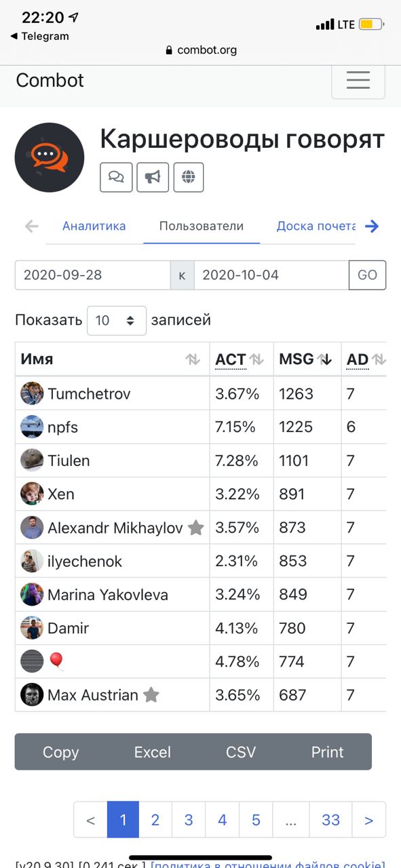This screenshot has width=401, height=868.
Task: Sort table by the ACT column
Action: (x=241, y=359)
